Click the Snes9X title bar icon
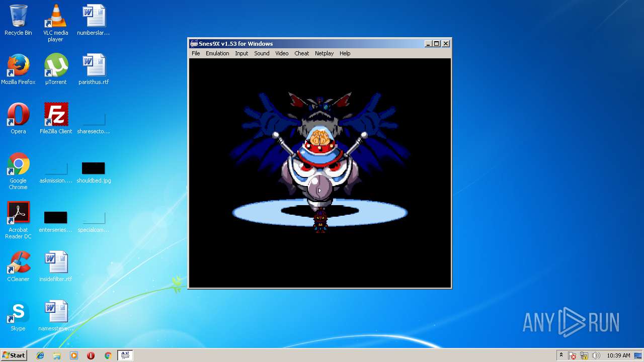 (x=194, y=44)
